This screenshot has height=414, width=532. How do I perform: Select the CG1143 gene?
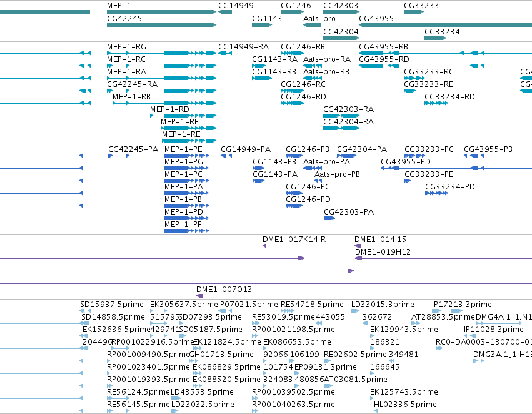262,25
